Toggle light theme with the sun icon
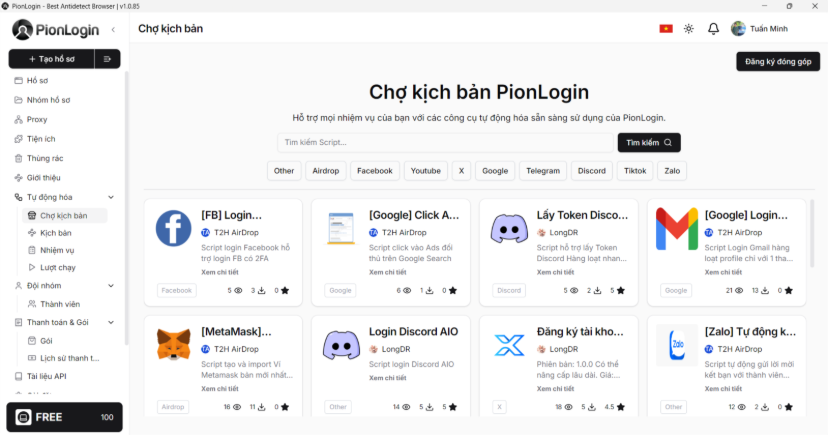 pyautogui.click(x=689, y=29)
